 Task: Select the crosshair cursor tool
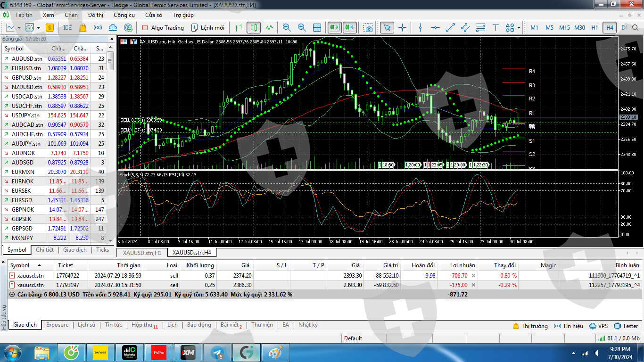click(x=402, y=28)
